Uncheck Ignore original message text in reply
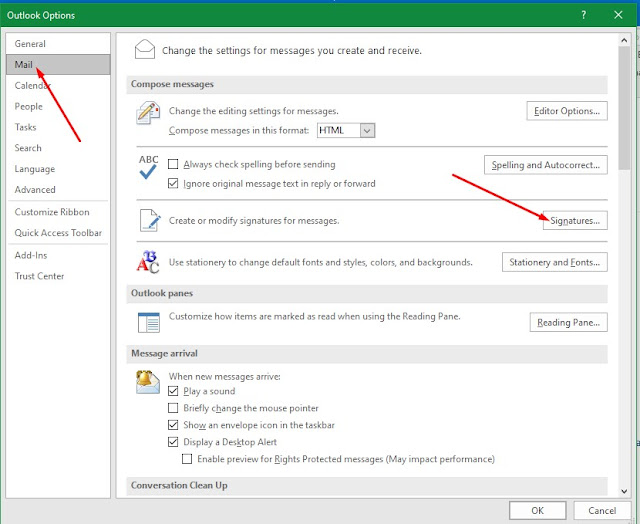The height and width of the screenshot is (524, 640). [173, 184]
